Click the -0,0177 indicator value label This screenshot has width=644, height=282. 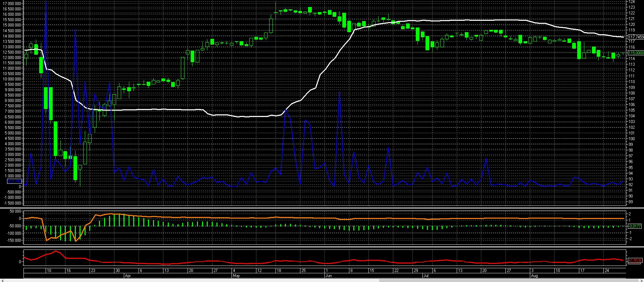pos(635,226)
